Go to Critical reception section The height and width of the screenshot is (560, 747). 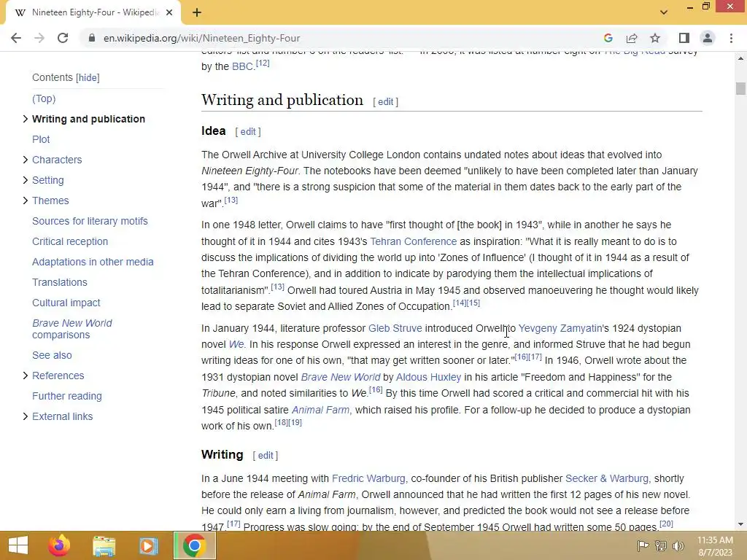[70, 241]
